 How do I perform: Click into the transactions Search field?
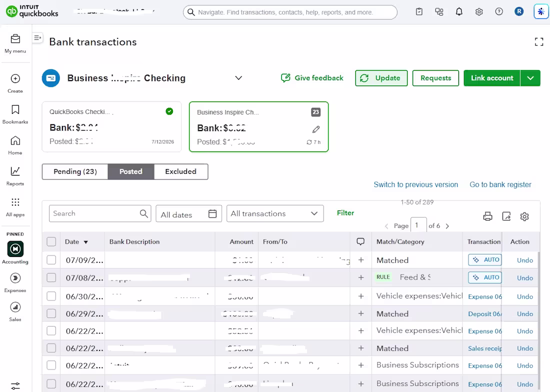pyautogui.click(x=100, y=213)
